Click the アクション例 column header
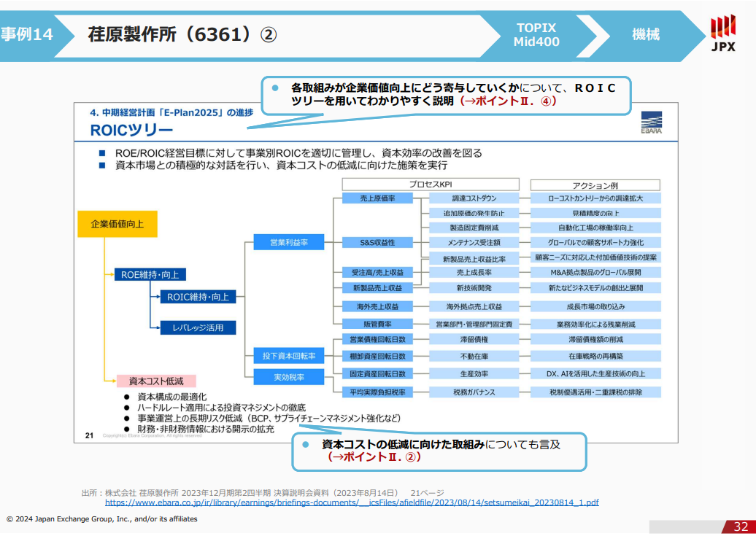 point(595,185)
